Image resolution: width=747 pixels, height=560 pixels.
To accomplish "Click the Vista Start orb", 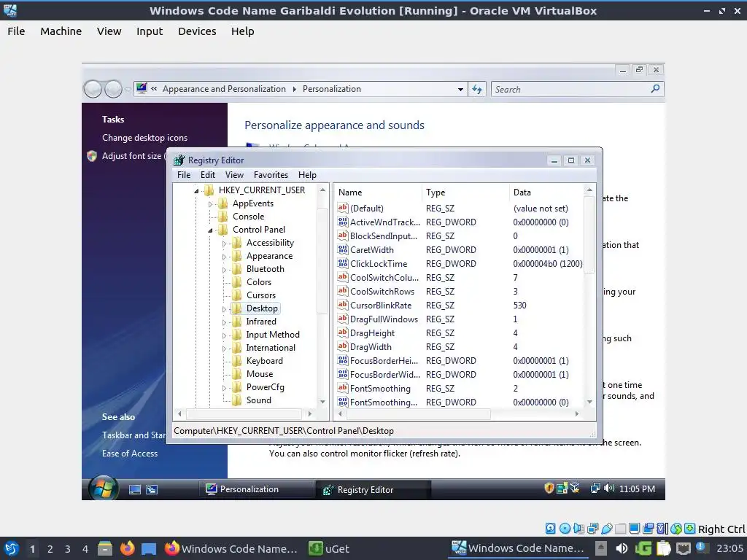I will [x=103, y=489].
